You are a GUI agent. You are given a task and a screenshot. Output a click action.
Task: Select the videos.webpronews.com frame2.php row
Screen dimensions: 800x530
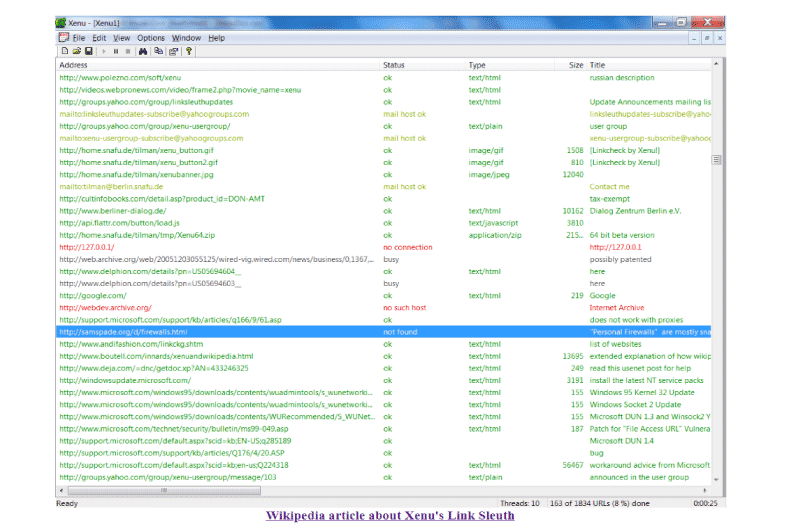click(x=383, y=90)
